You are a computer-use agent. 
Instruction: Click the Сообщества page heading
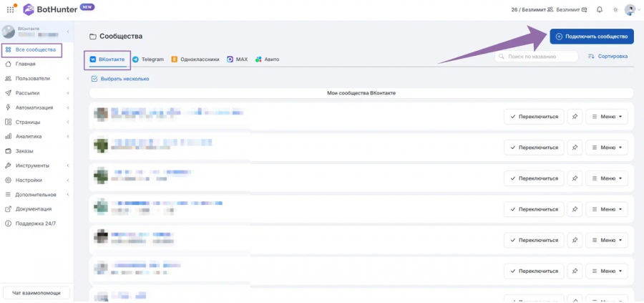121,37
